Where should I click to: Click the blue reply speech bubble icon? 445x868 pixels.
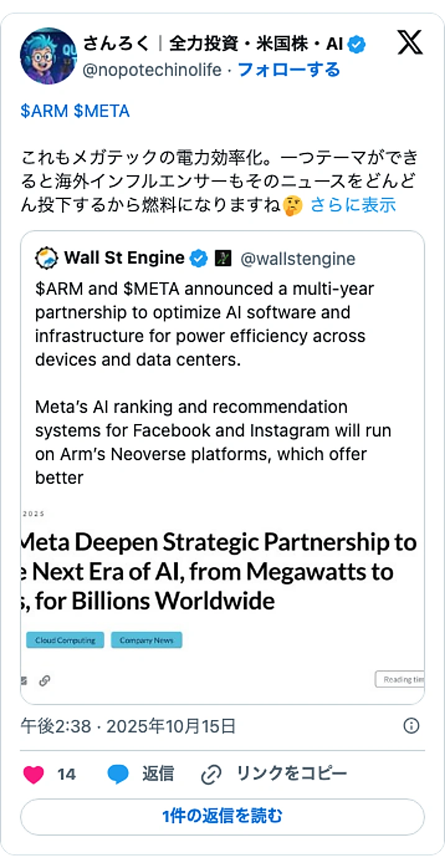click(x=118, y=773)
